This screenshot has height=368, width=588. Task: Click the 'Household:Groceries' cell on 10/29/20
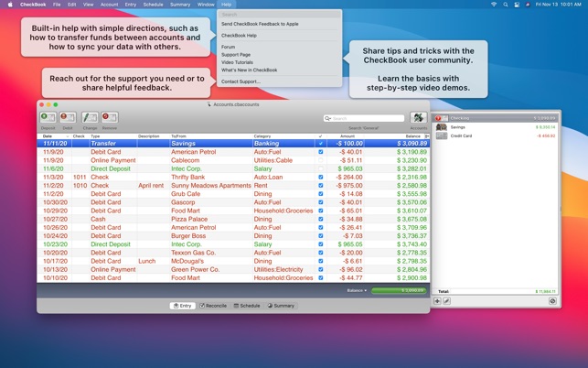283,211
